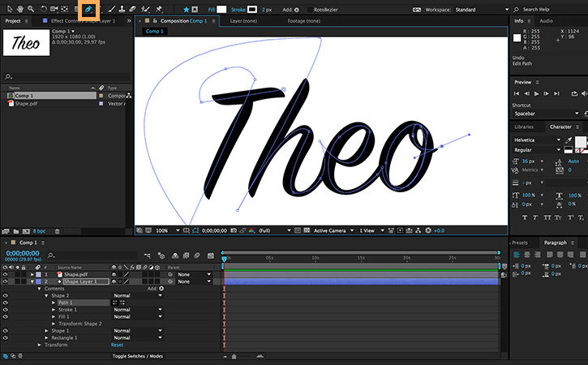Expand the Transform: Shape 2 properties
The width and height of the screenshot is (588, 365).
pos(54,324)
